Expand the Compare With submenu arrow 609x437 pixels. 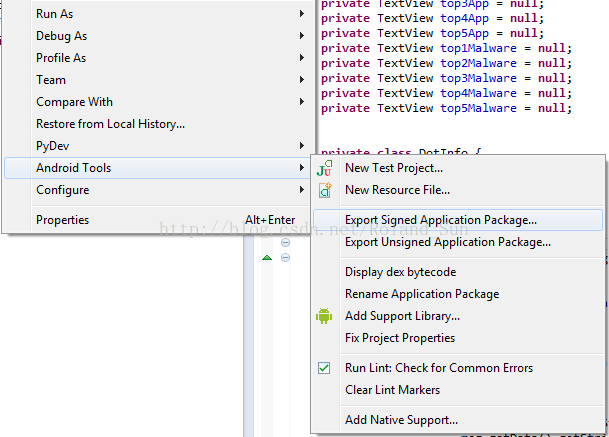[302, 102]
